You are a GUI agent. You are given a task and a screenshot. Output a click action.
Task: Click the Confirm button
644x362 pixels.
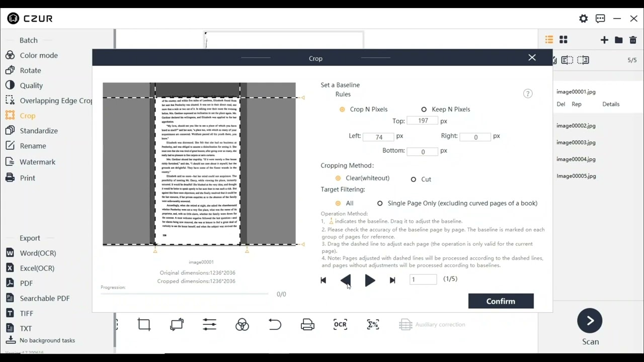click(501, 301)
